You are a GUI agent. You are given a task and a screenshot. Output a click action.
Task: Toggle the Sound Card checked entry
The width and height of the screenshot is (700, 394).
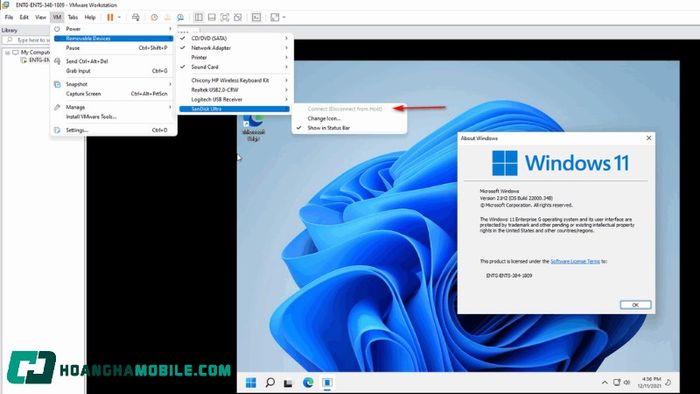(x=234, y=67)
